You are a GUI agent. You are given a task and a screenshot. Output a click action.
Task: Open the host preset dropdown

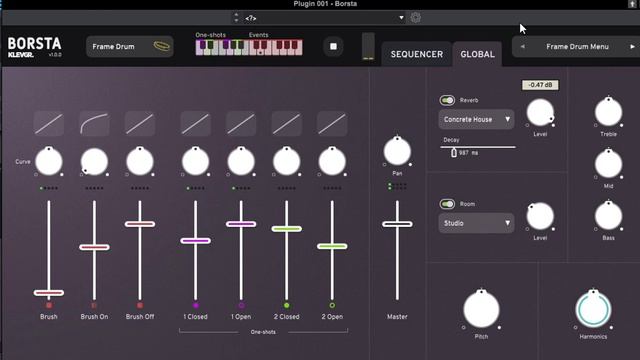(324, 18)
